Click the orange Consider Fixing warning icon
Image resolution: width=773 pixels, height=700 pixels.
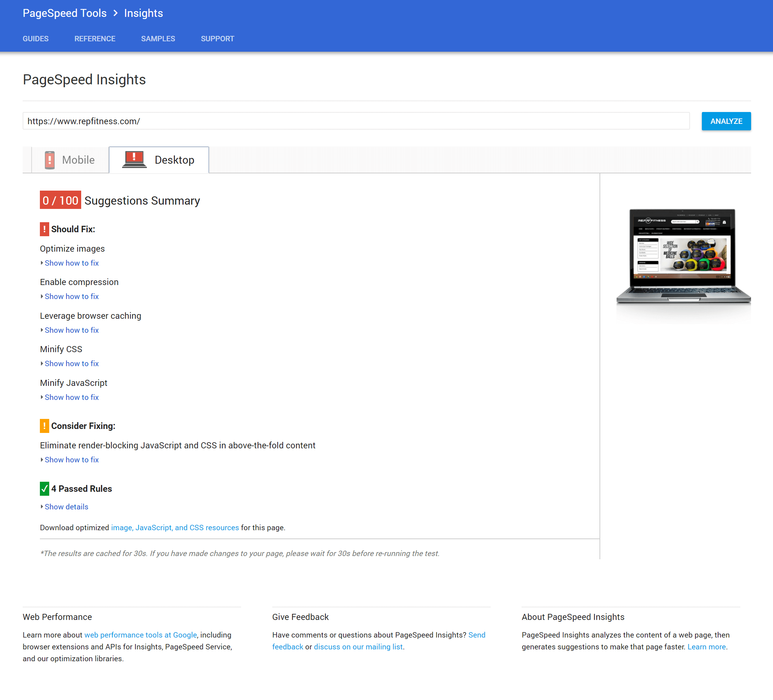(x=45, y=426)
